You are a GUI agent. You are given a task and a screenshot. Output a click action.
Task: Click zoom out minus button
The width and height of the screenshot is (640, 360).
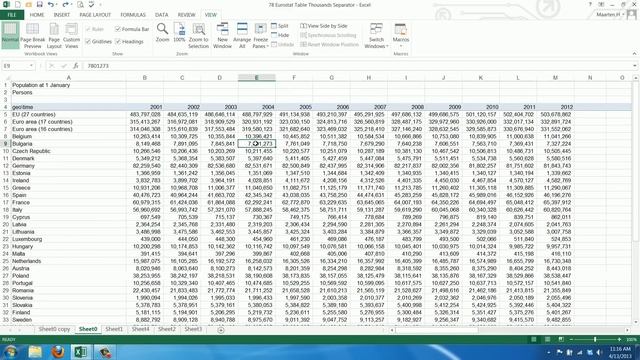(x=571, y=339)
